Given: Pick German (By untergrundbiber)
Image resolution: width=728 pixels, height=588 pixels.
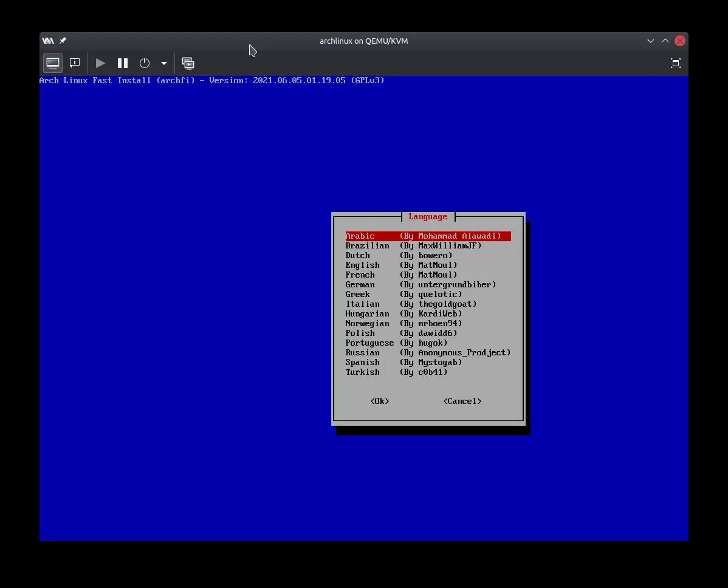Looking at the screenshot, I should [428, 285].
